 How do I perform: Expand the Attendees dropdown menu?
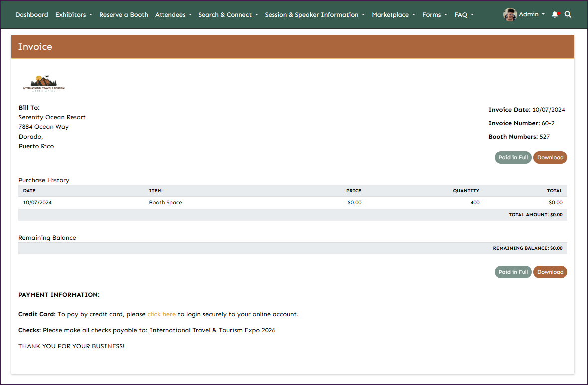[x=173, y=14]
